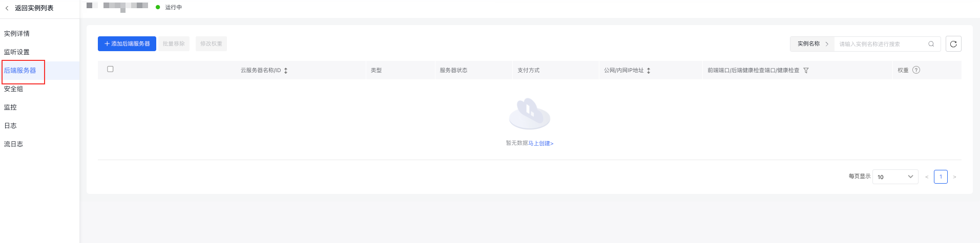
Task: Focus the 请输入实例名称进行搜索 field
Action: point(881,44)
